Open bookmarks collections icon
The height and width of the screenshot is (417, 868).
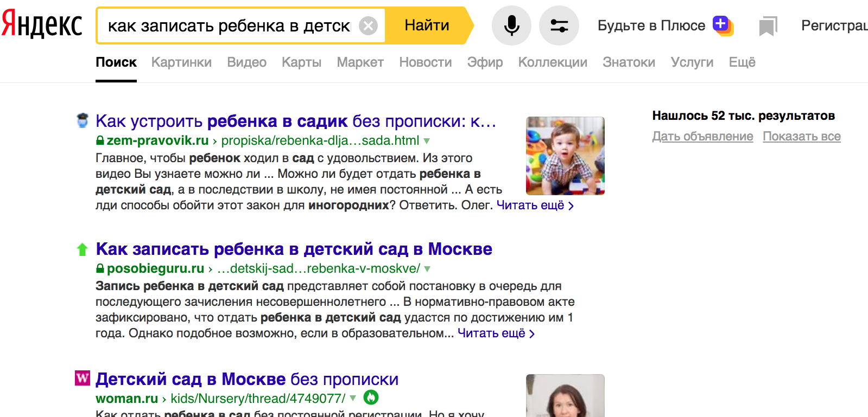tap(768, 26)
